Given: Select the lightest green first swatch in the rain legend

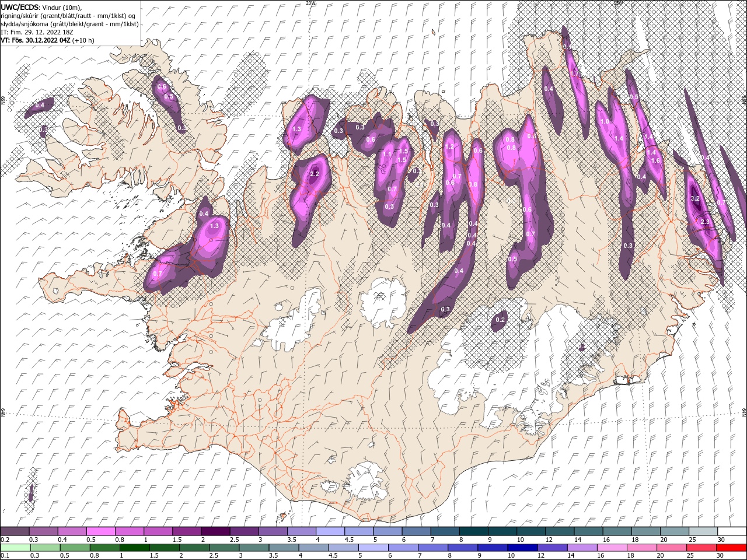Looking at the screenshot, I should click(x=15, y=548).
